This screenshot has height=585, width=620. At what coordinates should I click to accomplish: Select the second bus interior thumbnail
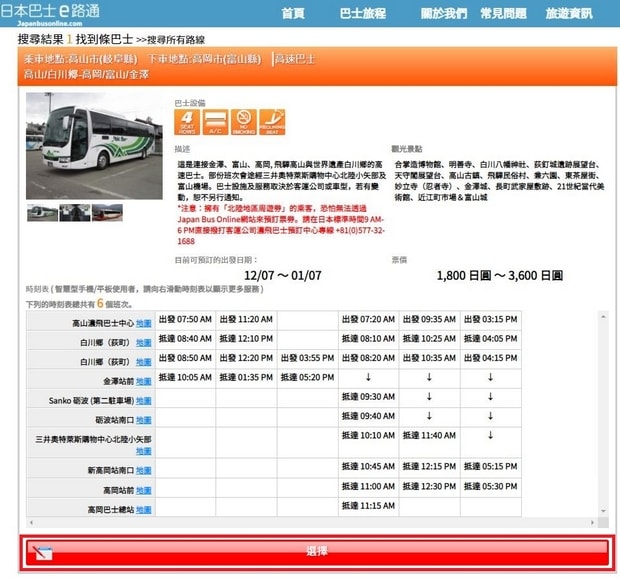click(x=75, y=213)
